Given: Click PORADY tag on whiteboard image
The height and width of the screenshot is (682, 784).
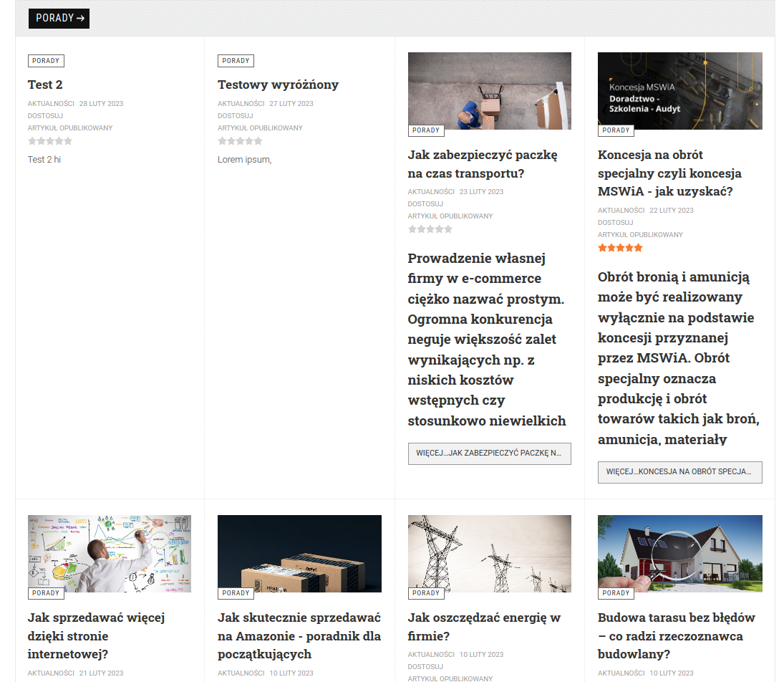Looking at the screenshot, I should [x=46, y=593].
